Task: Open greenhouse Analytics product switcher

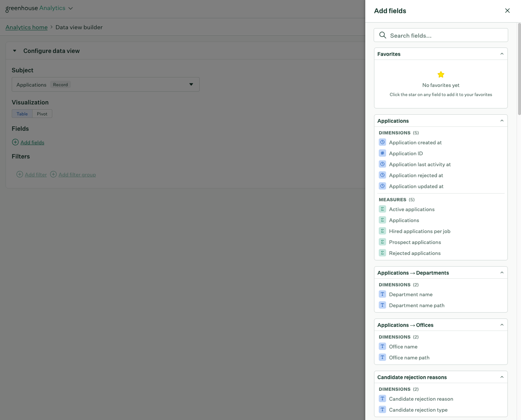Action: point(39,8)
